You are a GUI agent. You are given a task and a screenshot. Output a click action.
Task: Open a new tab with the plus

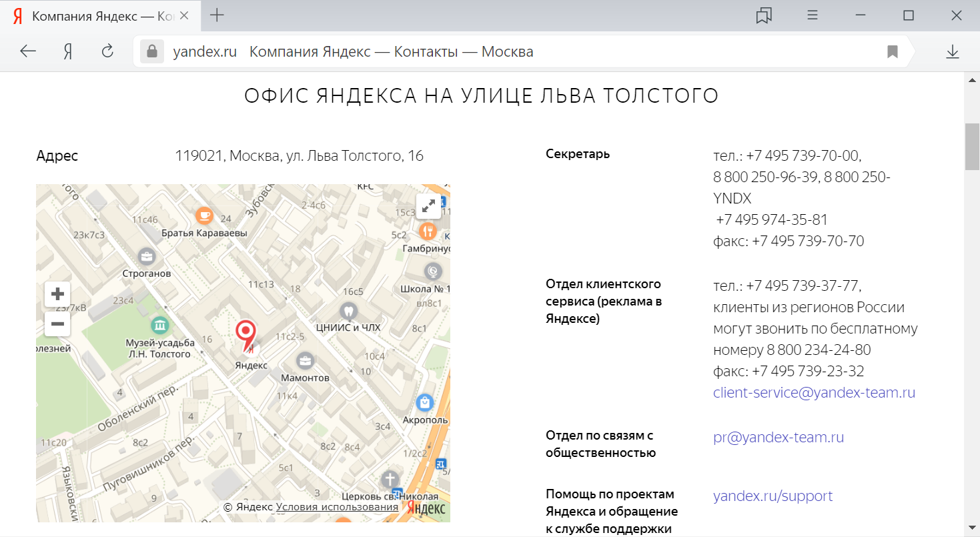coord(217,15)
